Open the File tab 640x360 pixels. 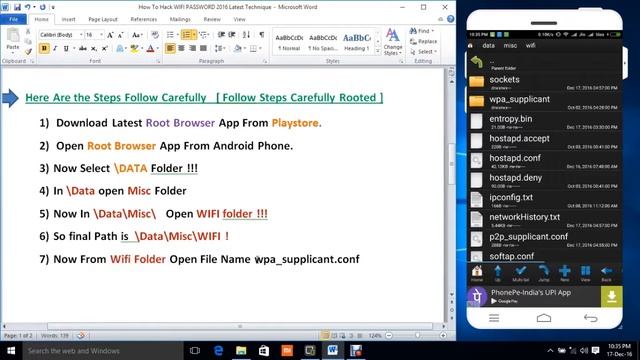pyautogui.click(x=13, y=20)
